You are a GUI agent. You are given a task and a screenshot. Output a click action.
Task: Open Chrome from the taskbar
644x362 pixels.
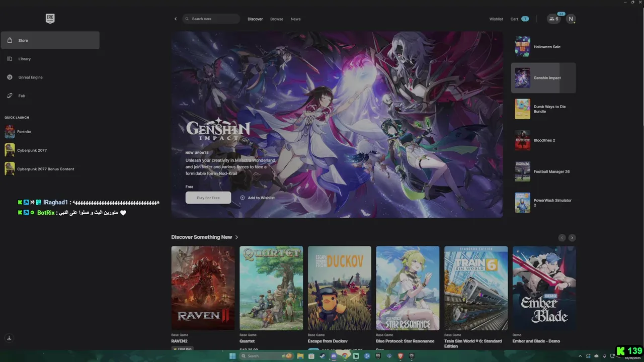coord(345,356)
